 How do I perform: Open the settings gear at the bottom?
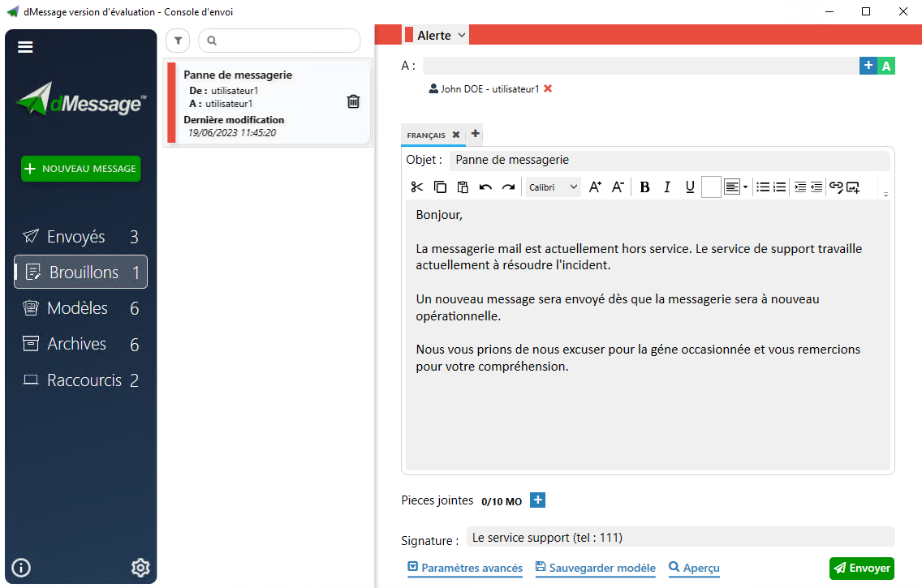pos(140,567)
